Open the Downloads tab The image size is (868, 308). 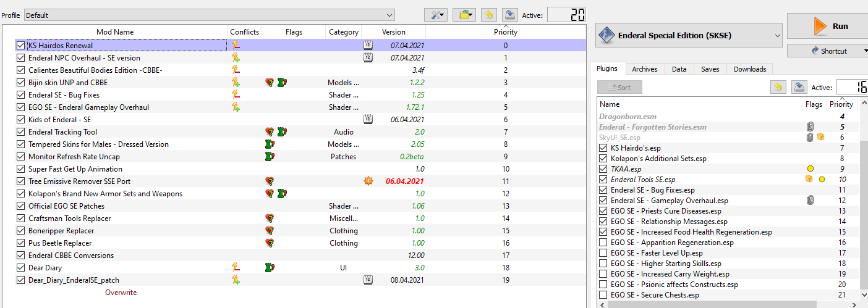click(x=750, y=69)
